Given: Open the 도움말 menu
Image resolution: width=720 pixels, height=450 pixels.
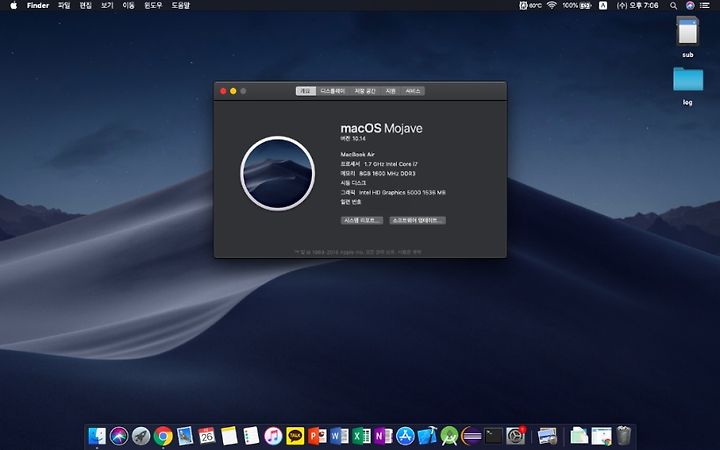Looking at the screenshot, I should [x=180, y=6].
